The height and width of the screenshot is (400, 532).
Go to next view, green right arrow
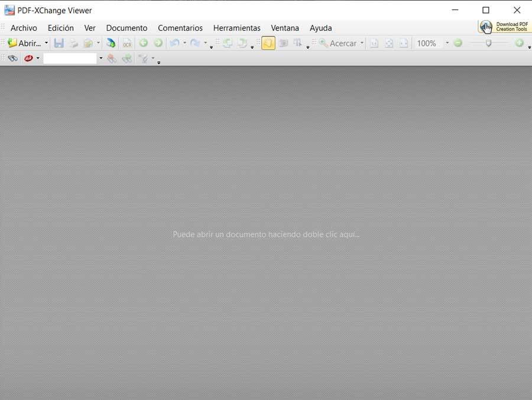click(158, 43)
